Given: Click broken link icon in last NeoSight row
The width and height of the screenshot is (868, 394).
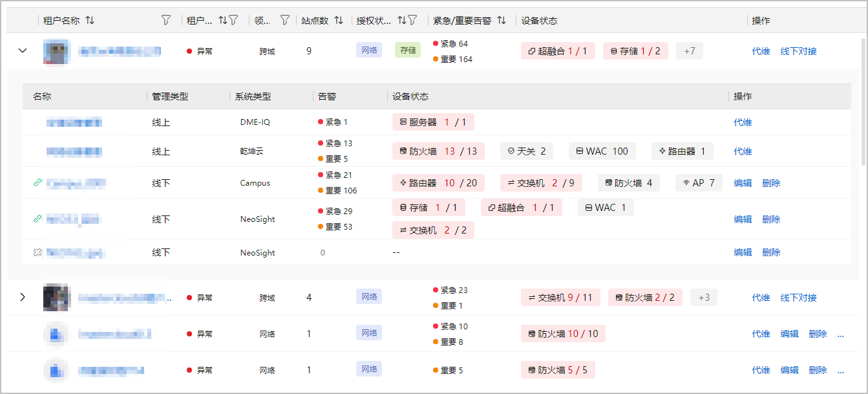Looking at the screenshot, I should click(37, 252).
